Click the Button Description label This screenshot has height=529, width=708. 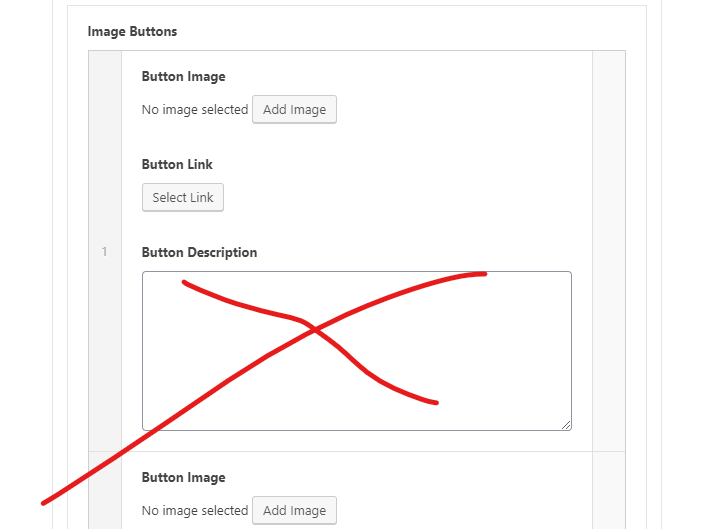pos(199,252)
